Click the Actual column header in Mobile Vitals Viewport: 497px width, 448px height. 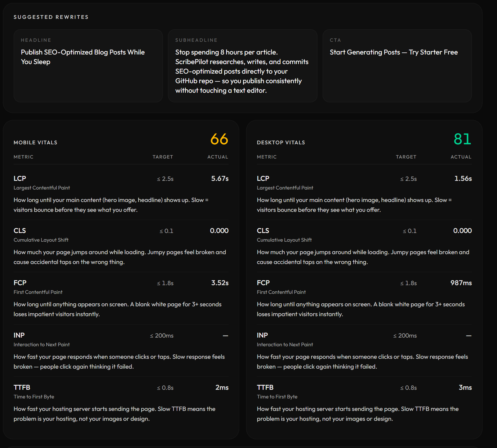point(218,157)
